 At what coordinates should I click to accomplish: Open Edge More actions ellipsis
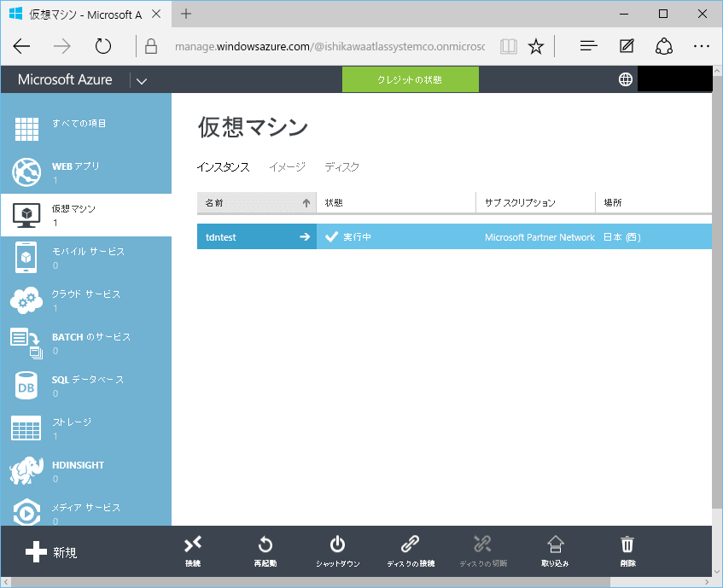[702, 46]
